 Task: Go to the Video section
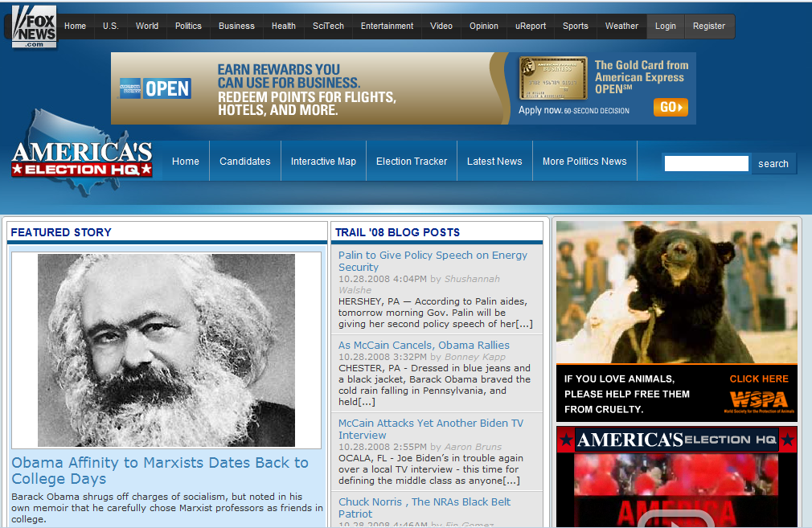click(x=441, y=26)
